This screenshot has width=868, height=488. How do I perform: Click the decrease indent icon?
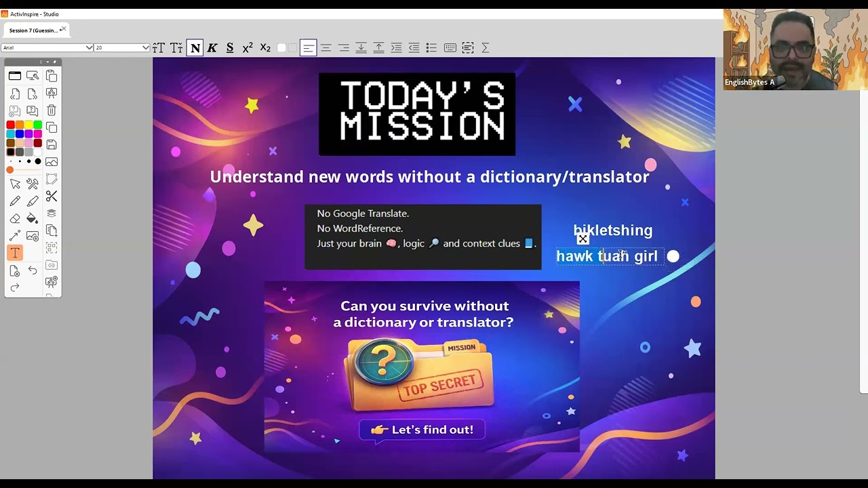click(x=414, y=47)
